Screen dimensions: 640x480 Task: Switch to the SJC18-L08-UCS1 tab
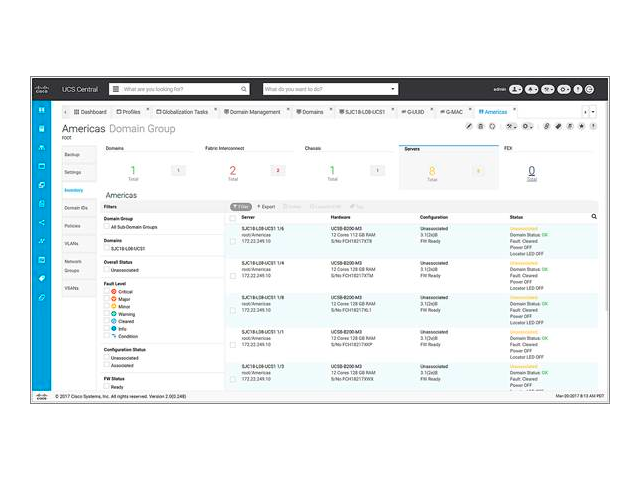pyautogui.click(x=362, y=112)
